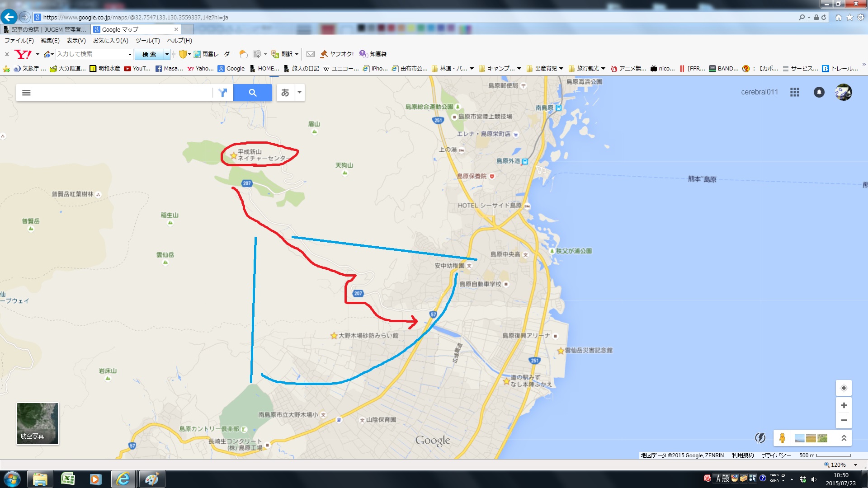Click the プライバシー link at the map bottom
Viewport: 868px width, 488px height.
[x=776, y=455]
